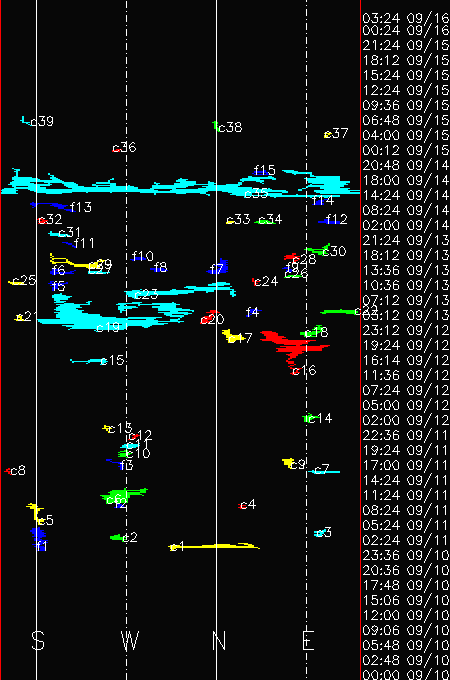
Task: Click the large cyan c35 event band
Action: pyautogui.click(x=180, y=186)
